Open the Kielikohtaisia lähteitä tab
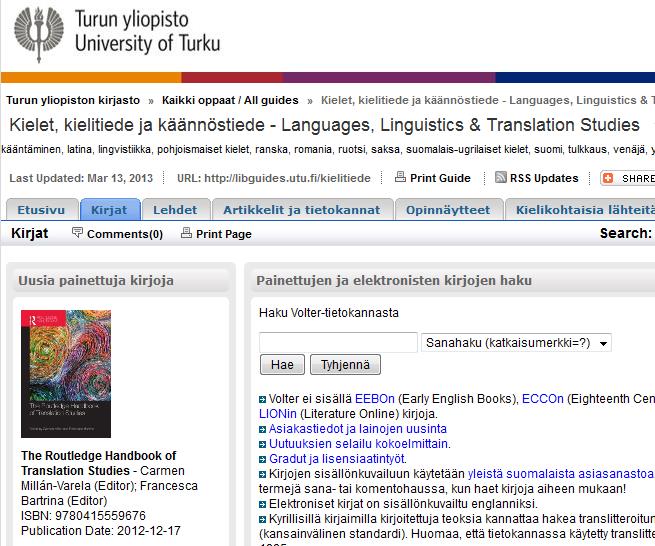 pos(581,210)
